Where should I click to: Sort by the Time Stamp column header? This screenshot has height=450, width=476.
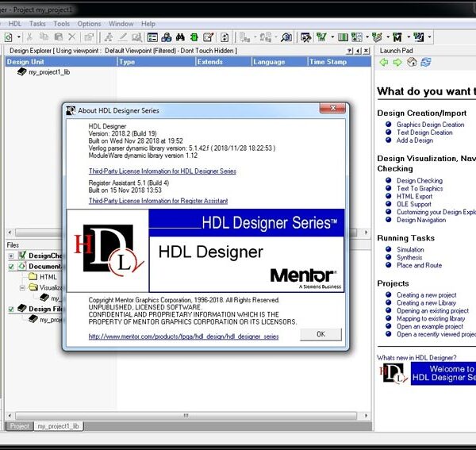340,62
